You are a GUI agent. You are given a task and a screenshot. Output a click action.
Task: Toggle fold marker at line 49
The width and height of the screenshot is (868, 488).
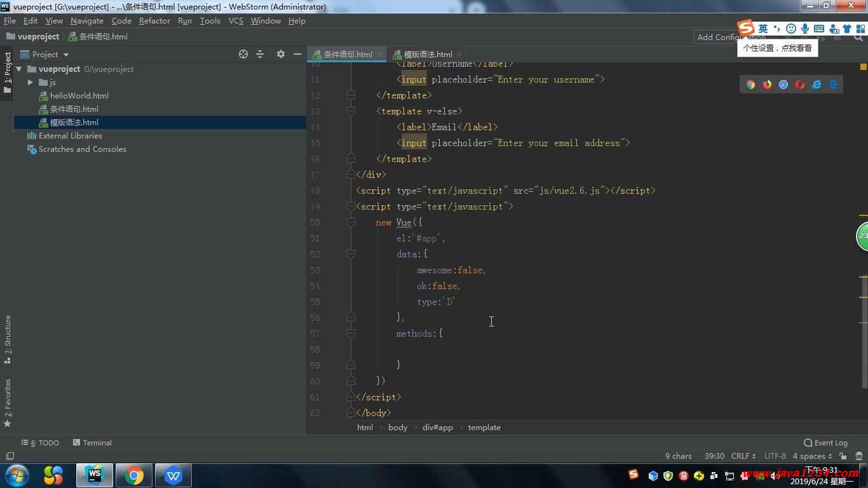(351, 206)
